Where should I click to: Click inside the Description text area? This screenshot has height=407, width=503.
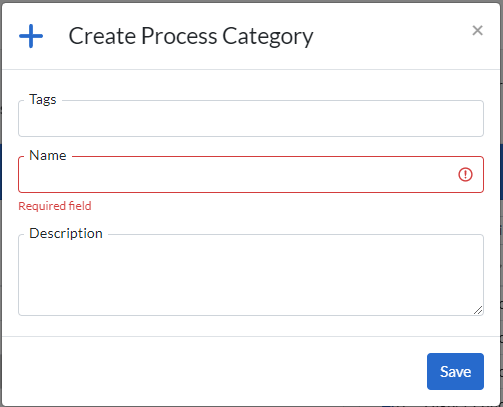coord(251,275)
